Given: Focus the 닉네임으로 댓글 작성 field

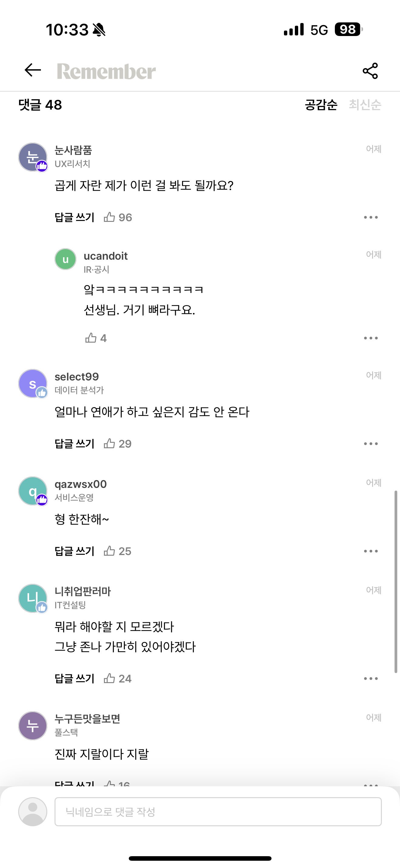Looking at the screenshot, I should (x=218, y=811).
